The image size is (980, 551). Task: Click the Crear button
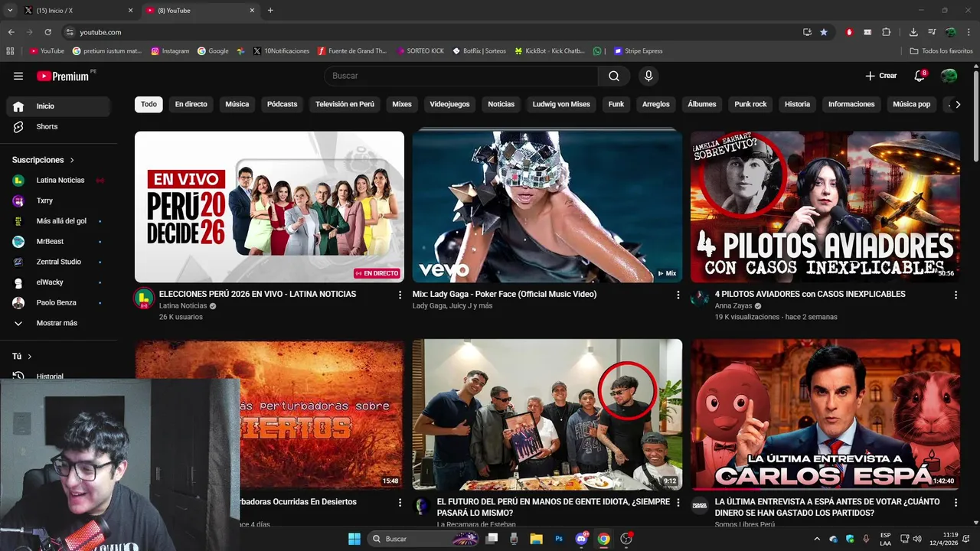click(x=881, y=76)
